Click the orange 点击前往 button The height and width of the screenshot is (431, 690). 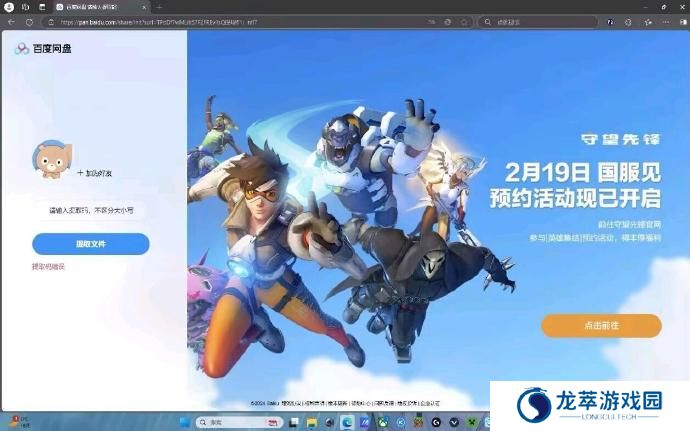601,326
